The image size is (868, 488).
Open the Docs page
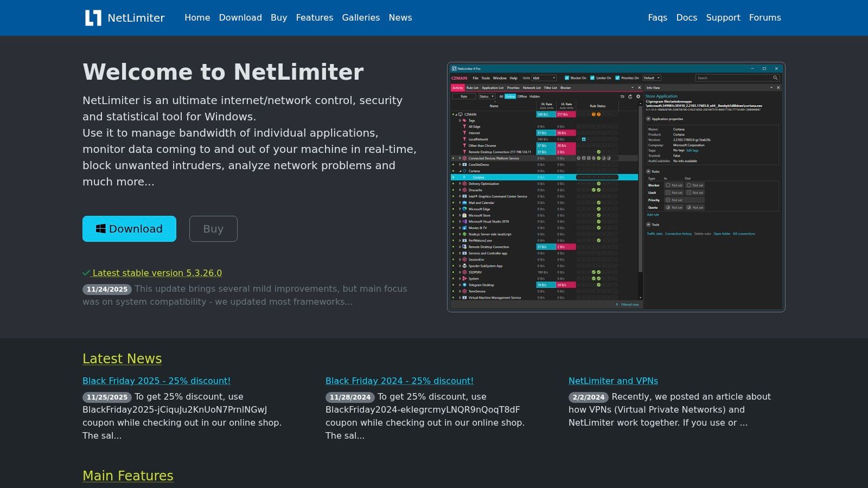pyautogui.click(x=686, y=18)
